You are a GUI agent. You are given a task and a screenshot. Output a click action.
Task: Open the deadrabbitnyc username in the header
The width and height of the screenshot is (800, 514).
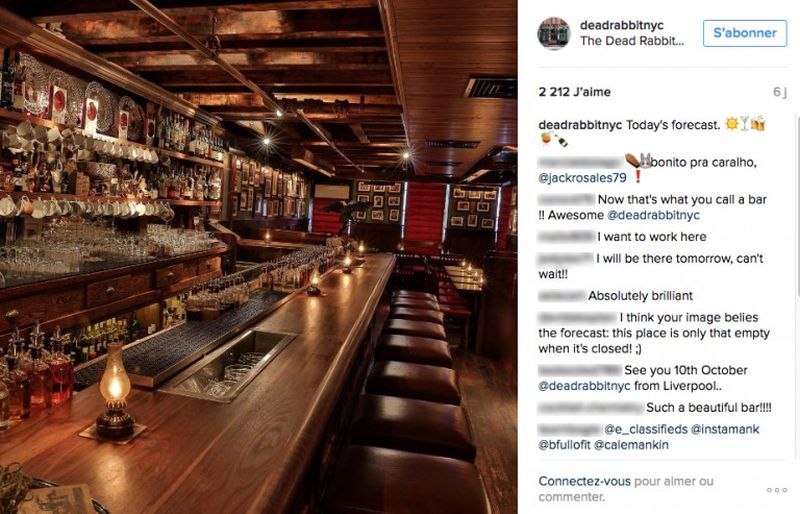tap(622, 23)
